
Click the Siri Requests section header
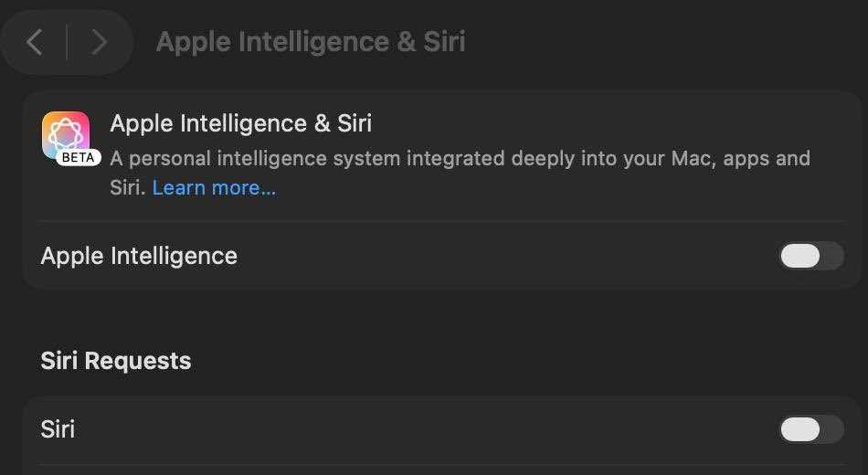click(x=116, y=361)
